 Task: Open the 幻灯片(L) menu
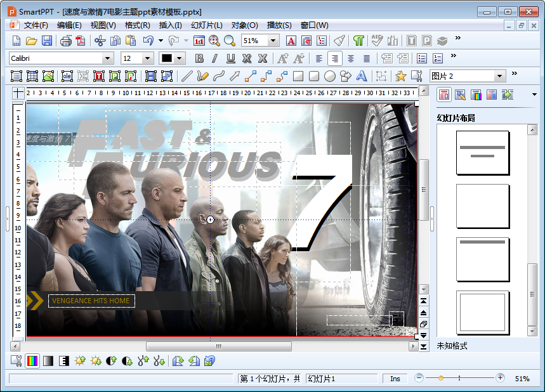coord(207,25)
